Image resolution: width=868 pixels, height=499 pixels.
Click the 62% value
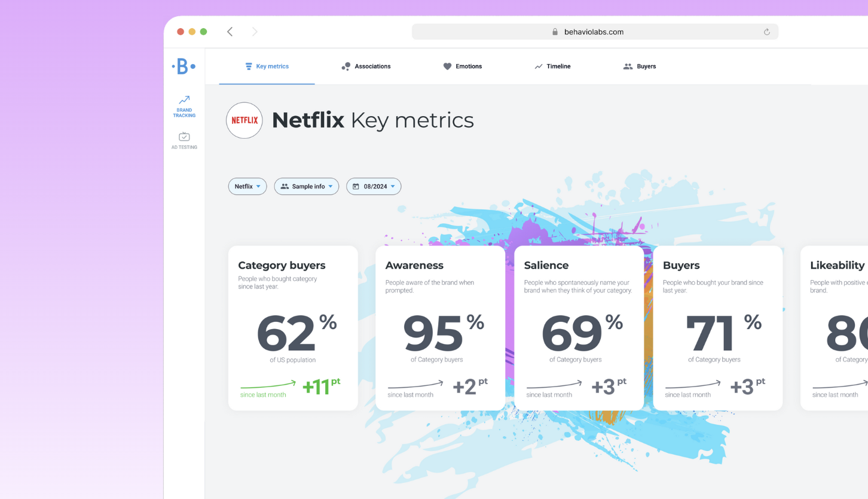click(x=297, y=333)
